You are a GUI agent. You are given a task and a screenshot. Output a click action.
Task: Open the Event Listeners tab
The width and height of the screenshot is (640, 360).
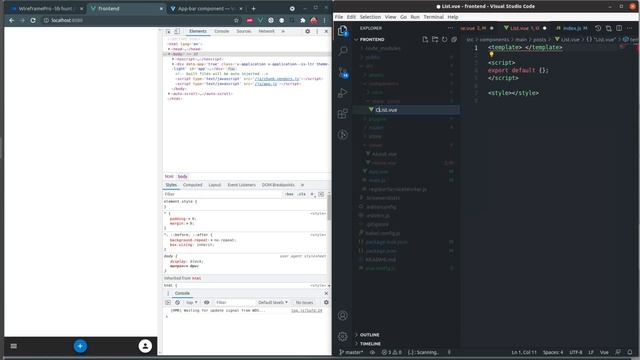click(x=242, y=185)
